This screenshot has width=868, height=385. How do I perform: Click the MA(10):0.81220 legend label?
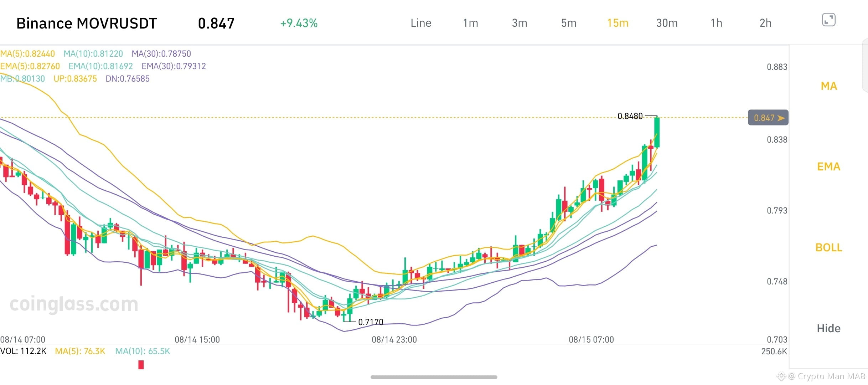tap(93, 54)
